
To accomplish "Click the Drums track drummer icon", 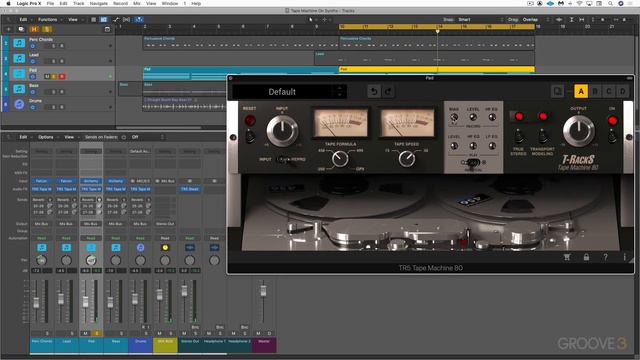I will (x=19, y=104).
